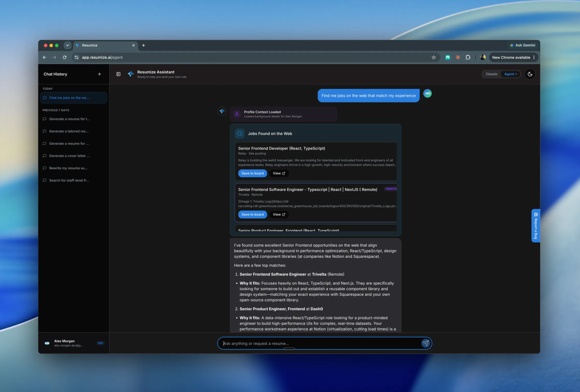Image resolution: width=580 pixels, height=392 pixels.
Task: Click the 'Senior Frontend Software Engineer - Typescript' title
Action: [x=308, y=190]
